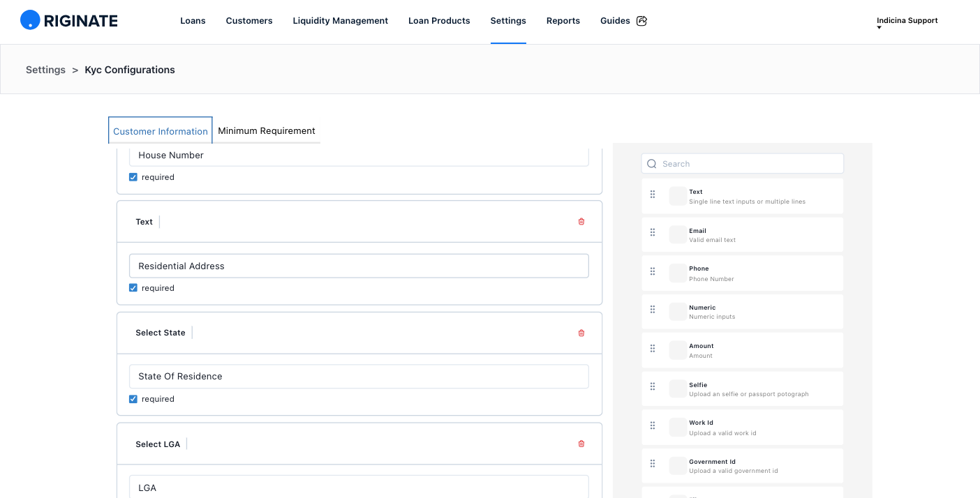Delete the Select State field
Screen dimensions: 980x498
(581, 333)
